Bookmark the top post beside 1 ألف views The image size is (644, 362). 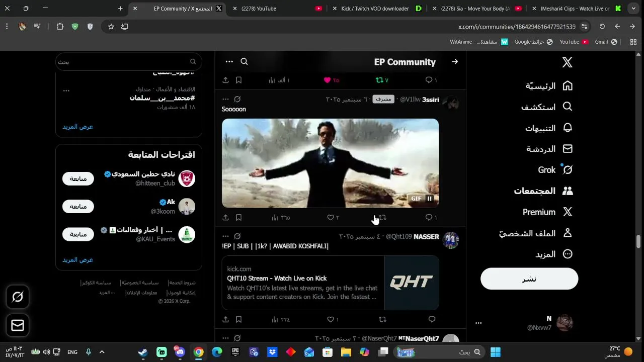(239, 80)
